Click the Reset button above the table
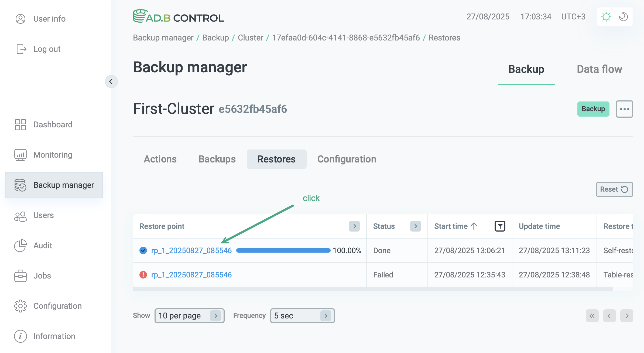 [614, 189]
